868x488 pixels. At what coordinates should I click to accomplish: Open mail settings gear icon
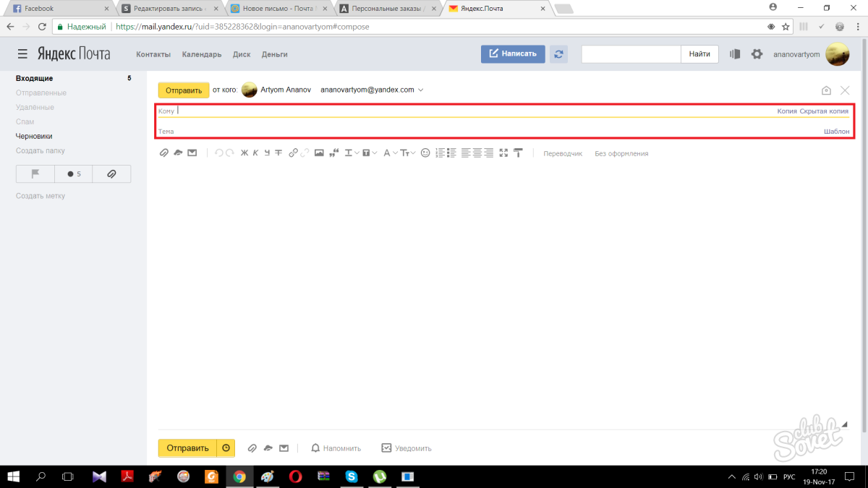pyautogui.click(x=757, y=54)
